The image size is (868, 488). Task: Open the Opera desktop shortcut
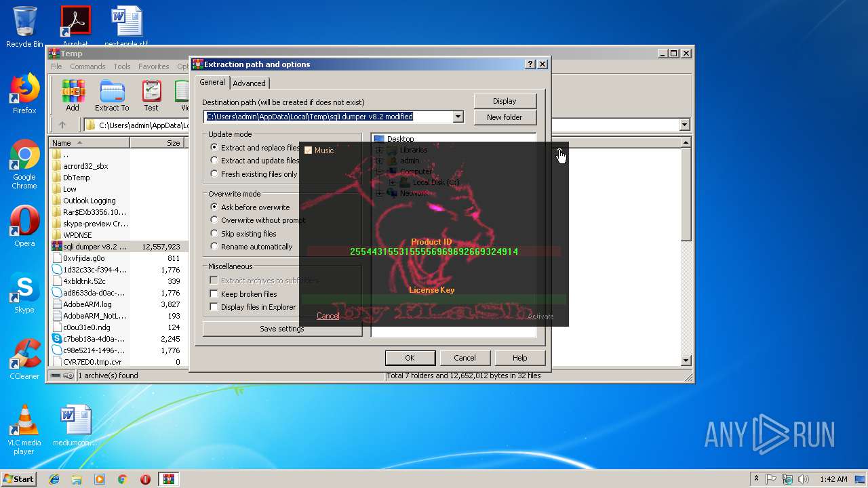(24, 226)
